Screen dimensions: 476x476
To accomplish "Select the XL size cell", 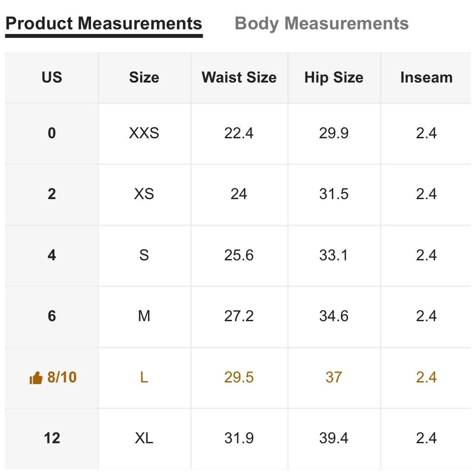I will (144, 438).
